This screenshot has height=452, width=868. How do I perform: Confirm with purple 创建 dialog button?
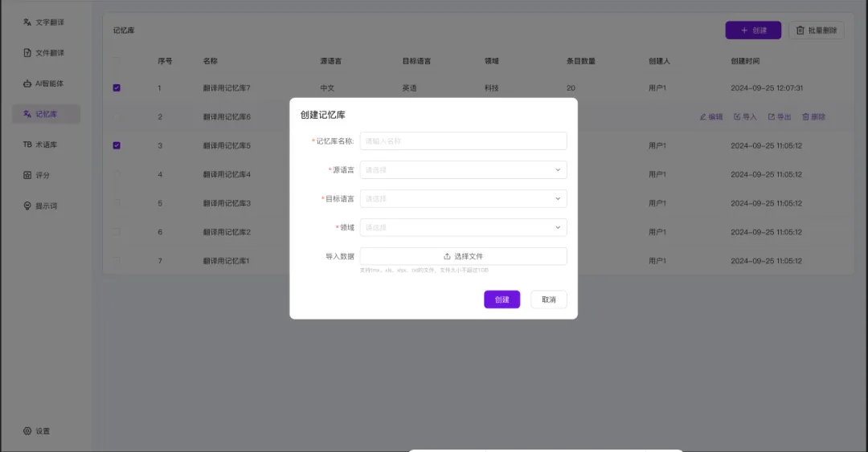coord(502,299)
